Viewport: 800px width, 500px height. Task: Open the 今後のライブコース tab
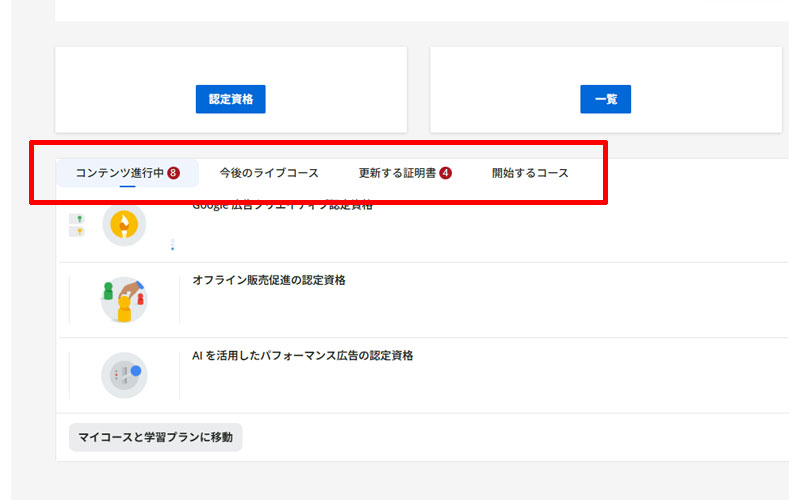tap(269, 173)
